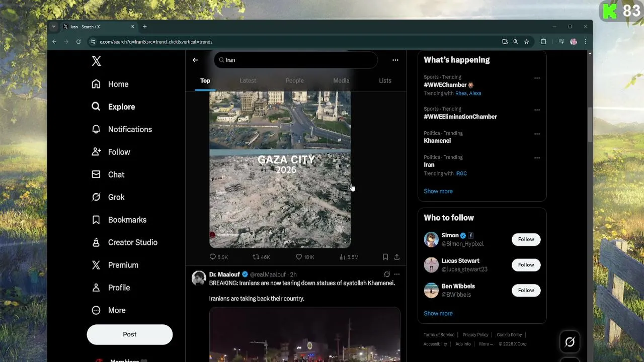Click the reply icon showing 8.9K

tap(219, 257)
